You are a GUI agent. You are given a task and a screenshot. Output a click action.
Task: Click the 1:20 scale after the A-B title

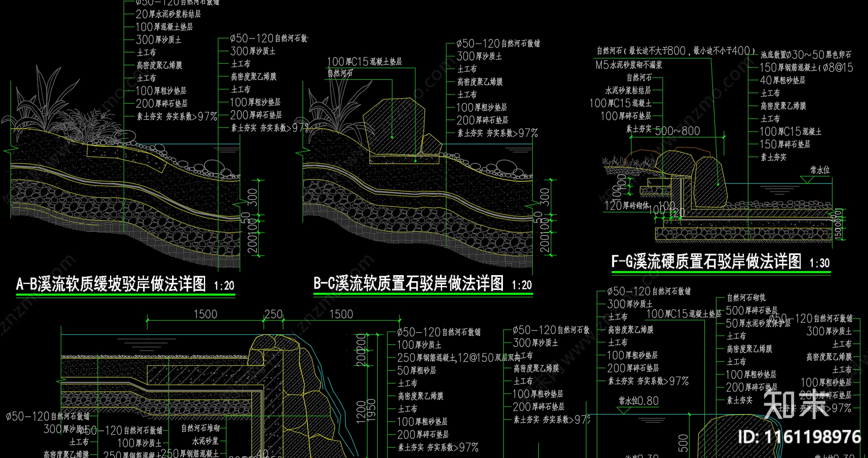[x=224, y=286]
